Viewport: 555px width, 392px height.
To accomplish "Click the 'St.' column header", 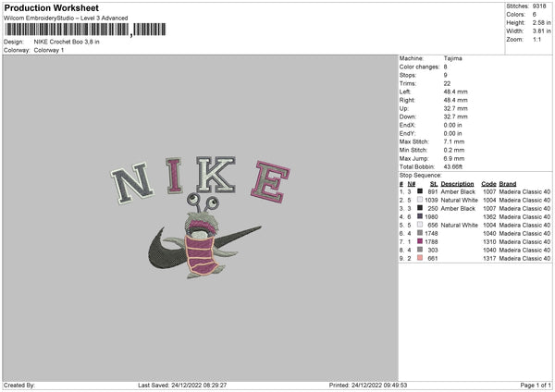I will point(434,184).
